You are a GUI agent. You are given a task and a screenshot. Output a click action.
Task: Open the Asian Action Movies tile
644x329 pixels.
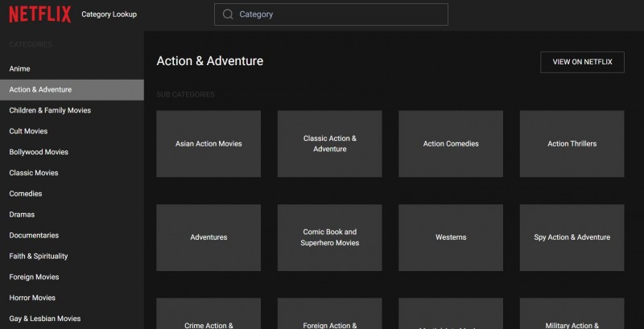pyautogui.click(x=208, y=144)
